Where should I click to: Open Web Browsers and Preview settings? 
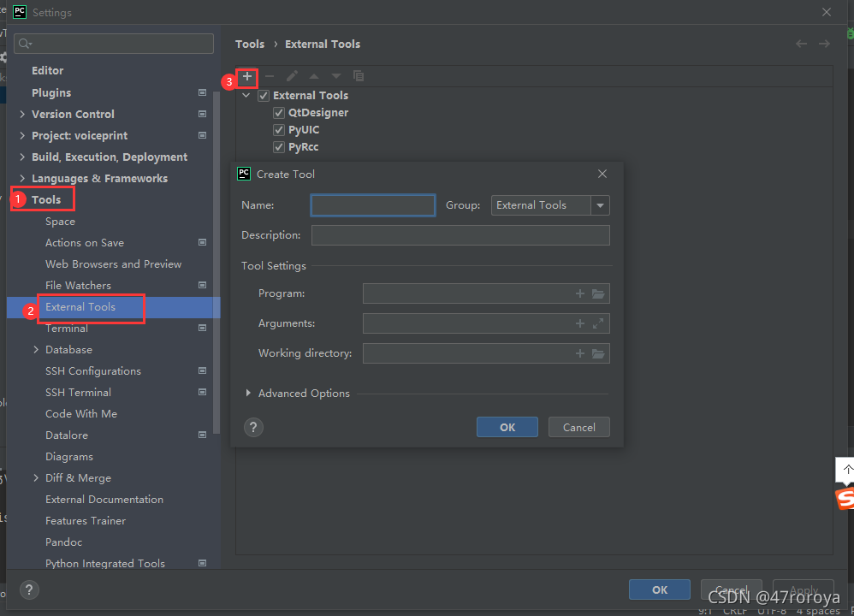pyautogui.click(x=113, y=264)
